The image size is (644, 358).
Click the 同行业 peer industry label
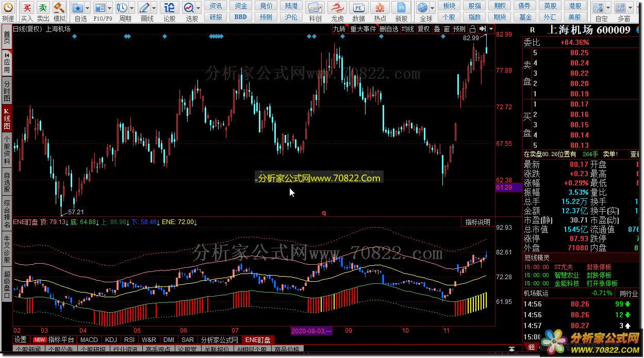point(629,293)
